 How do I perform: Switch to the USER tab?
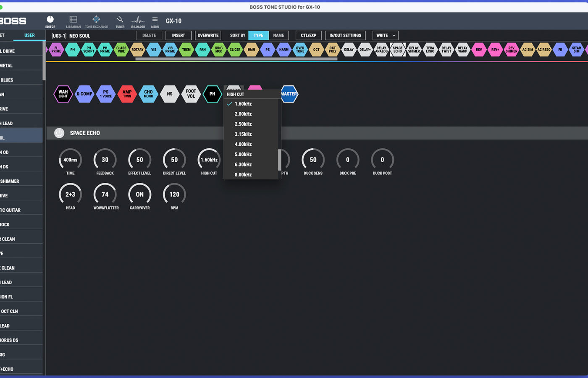point(29,36)
